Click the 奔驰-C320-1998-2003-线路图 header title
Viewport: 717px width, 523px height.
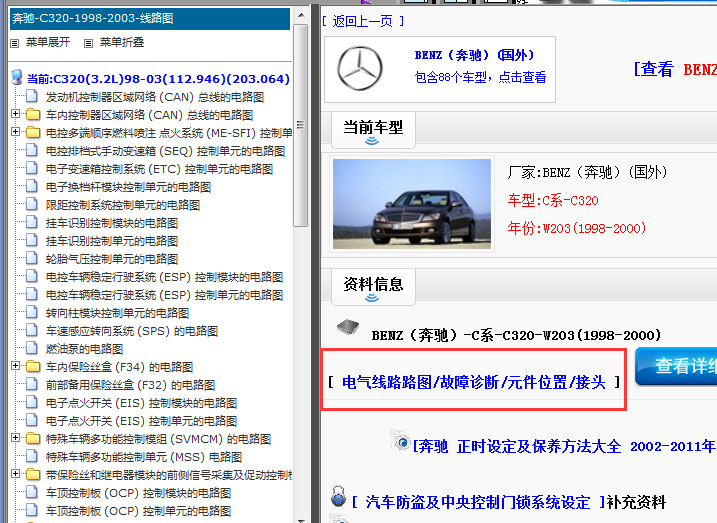pos(93,18)
